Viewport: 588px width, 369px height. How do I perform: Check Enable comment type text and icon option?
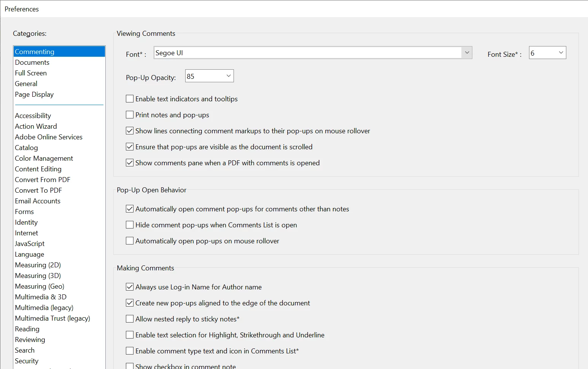(130, 351)
